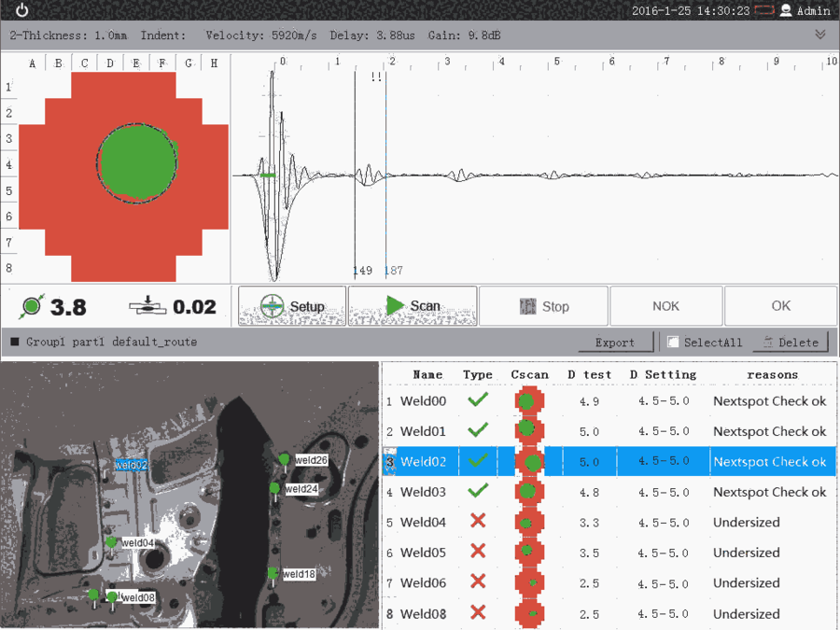Click the red X icon for Weld04

[x=478, y=522]
